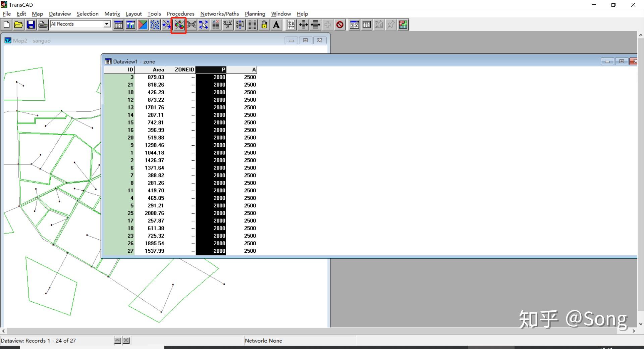Open the formula field x*y icon
644x349 pixels.
click(228, 24)
